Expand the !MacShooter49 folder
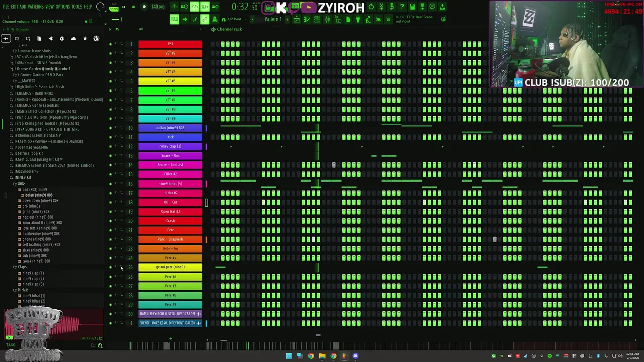 click(x=26, y=171)
